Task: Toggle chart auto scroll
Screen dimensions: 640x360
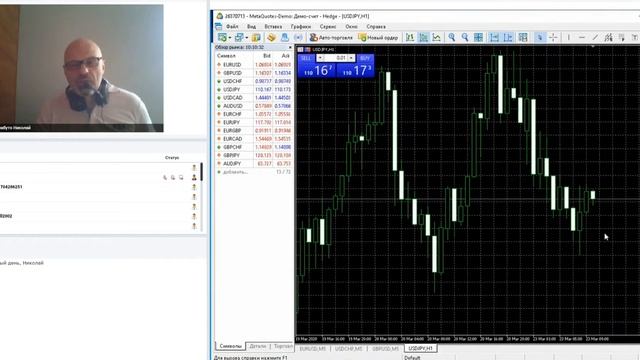Action: point(494,38)
